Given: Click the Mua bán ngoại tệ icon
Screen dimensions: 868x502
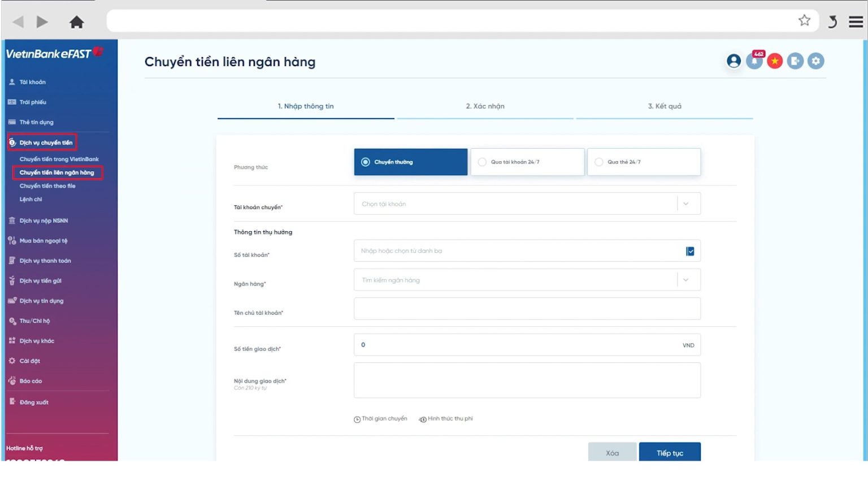Looking at the screenshot, I should [x=11, y=240].
